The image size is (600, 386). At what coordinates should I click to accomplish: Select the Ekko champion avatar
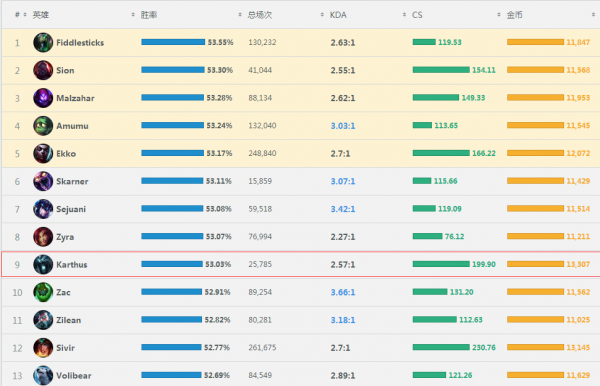coord(43,153)
